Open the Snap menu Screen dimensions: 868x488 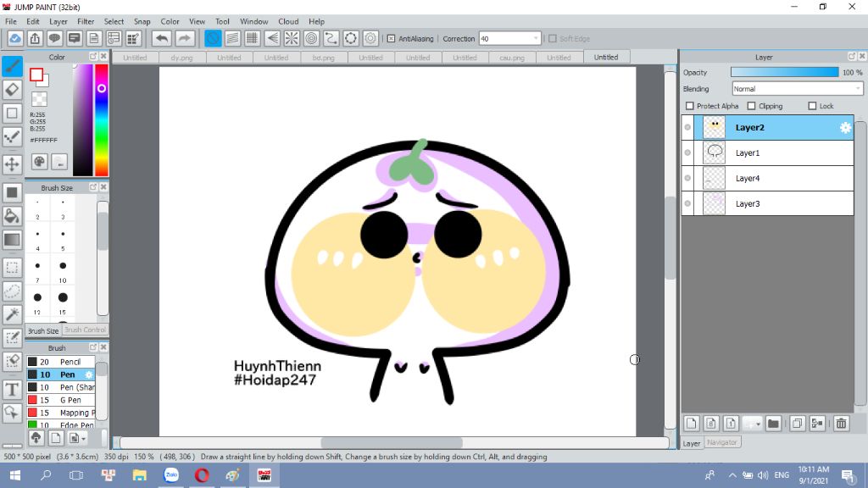click(x=142, y=21)
